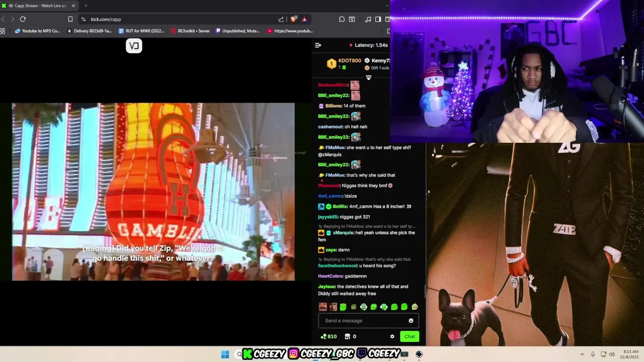The height and width of the screenshot is (362, 644).
Task: Click the VJ logo above video
Action: click(134, 46)
